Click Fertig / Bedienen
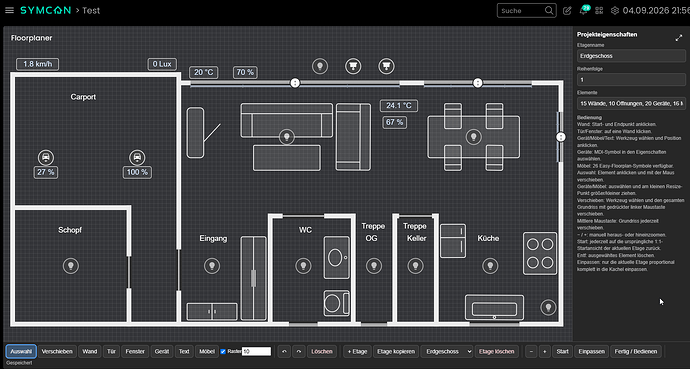This screenshot has width=690, height=369. tap(636, 351)
